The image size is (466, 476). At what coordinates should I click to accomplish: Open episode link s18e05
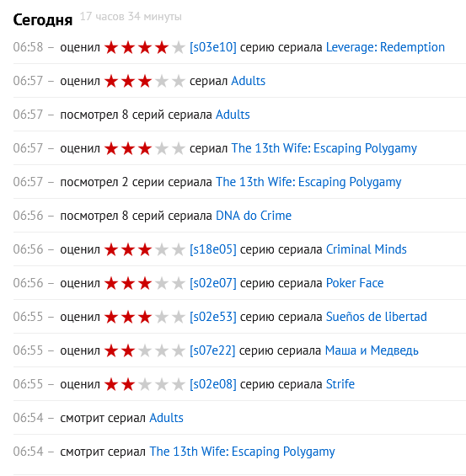(x=213, y=249)
